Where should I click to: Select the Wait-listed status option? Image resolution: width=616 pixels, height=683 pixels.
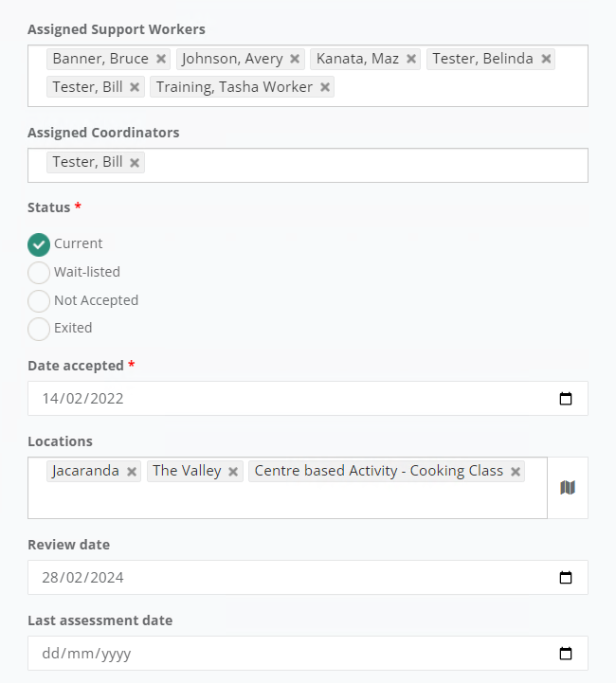(x=39, y=273)
